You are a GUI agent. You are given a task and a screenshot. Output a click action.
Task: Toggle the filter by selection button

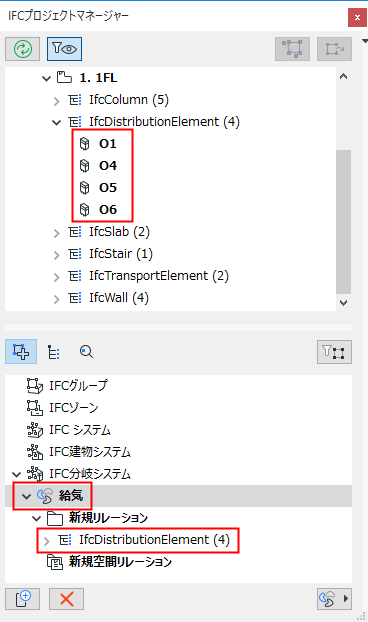tap(334, 352)
